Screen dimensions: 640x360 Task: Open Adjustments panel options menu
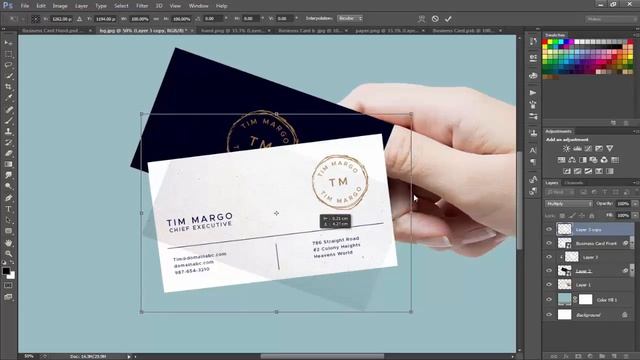(x=636, y=131)
